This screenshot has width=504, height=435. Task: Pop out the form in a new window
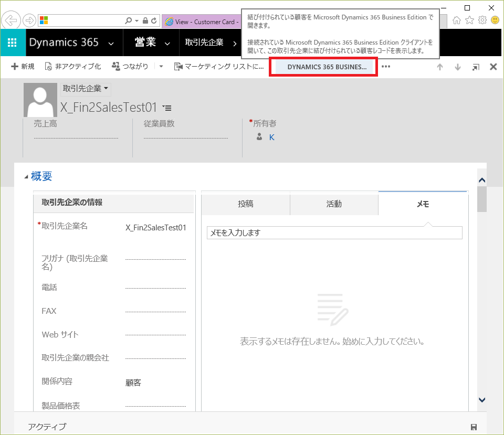coord(476,67)
